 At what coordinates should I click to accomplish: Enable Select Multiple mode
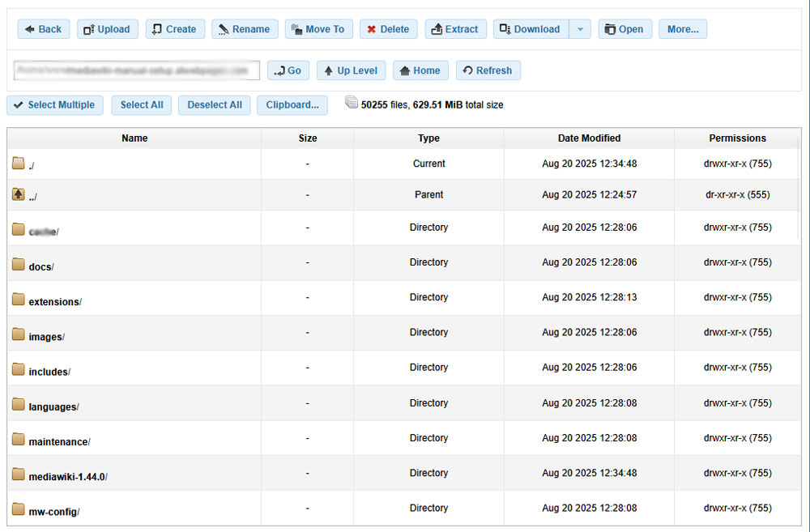[54, 104]
